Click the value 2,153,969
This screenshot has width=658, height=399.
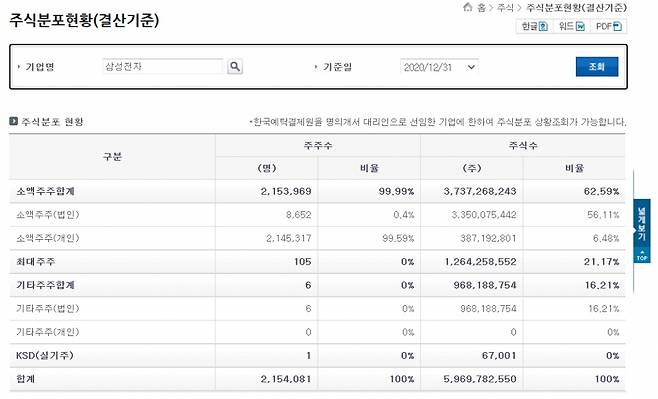point(286,191)
